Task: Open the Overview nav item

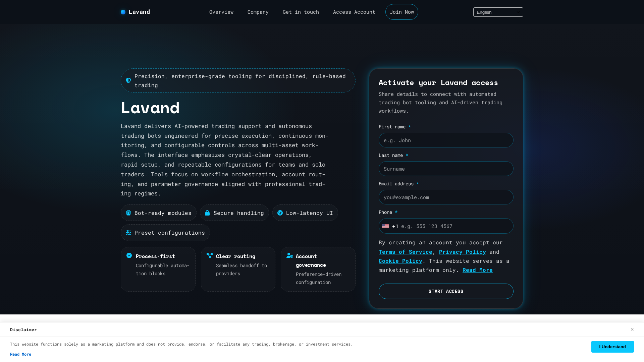Action: coord(221,12)
